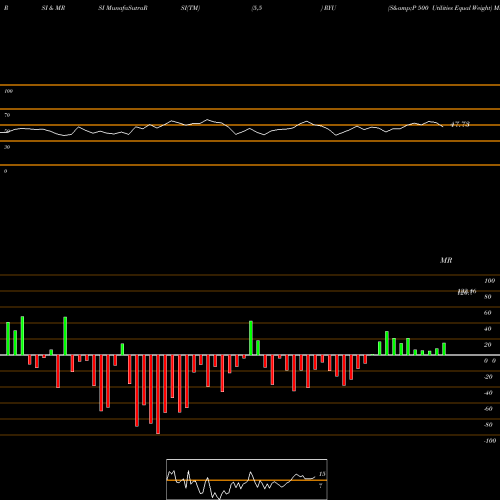
Task: Click the MR axis label -60
Action: point(488,409)
